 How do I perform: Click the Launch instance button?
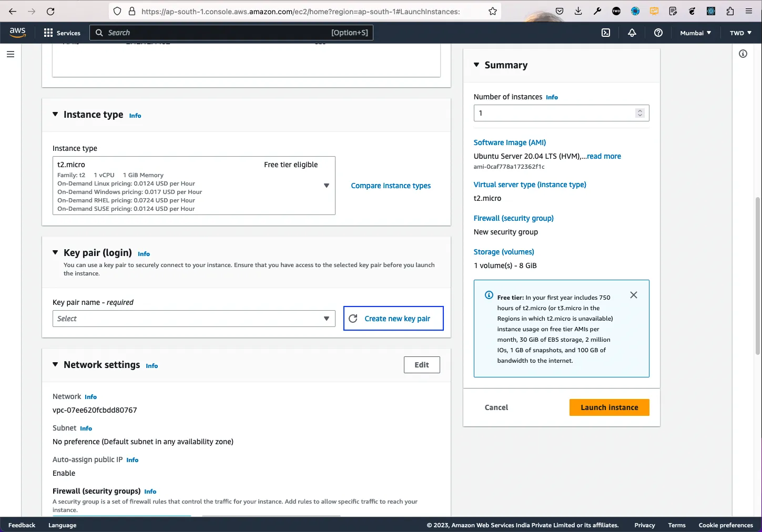tap(609, 407)
